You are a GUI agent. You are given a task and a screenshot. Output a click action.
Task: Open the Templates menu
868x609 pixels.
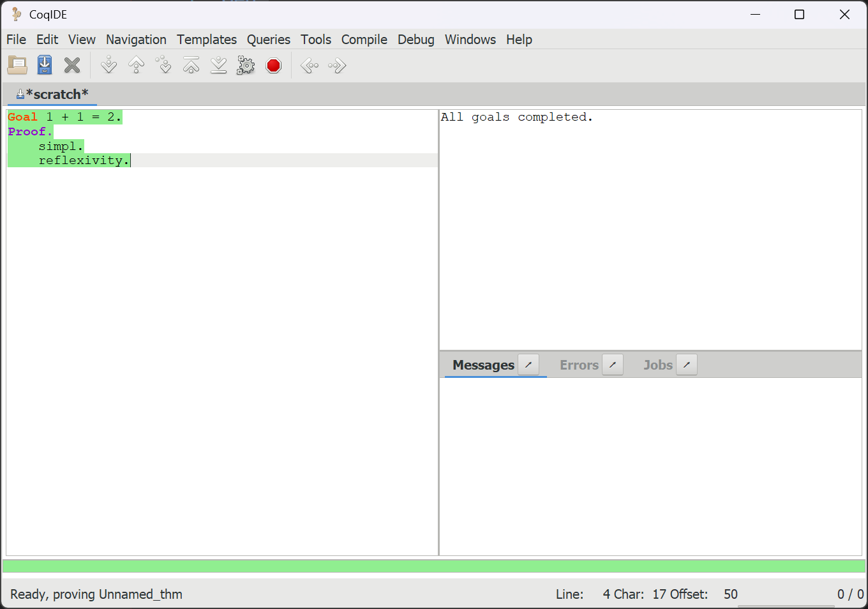pyautogui.click(x=207, y=40)
